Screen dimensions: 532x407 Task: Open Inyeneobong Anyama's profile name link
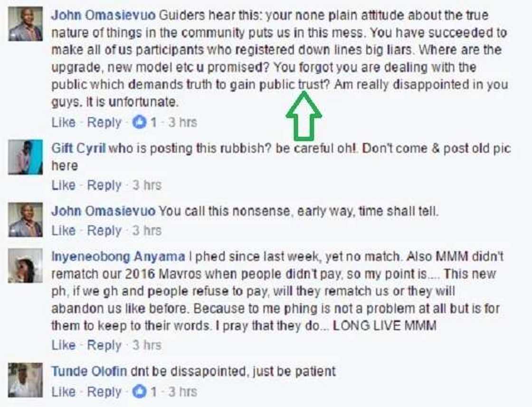click(118, 257)
